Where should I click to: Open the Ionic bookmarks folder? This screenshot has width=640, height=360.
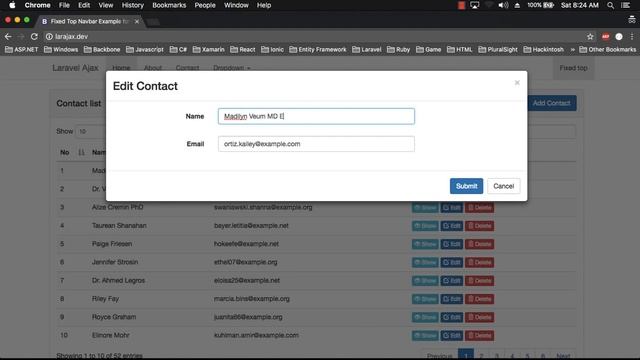[272, 49]
